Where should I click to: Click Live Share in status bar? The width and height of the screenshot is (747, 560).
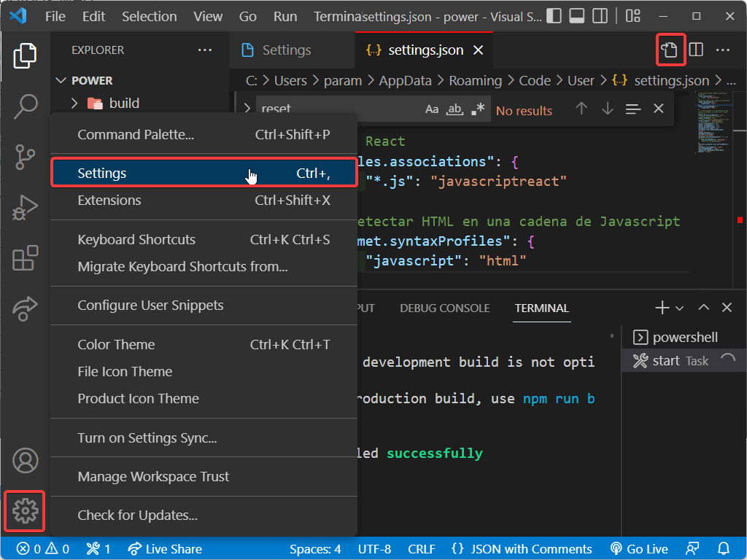(164, 549)
